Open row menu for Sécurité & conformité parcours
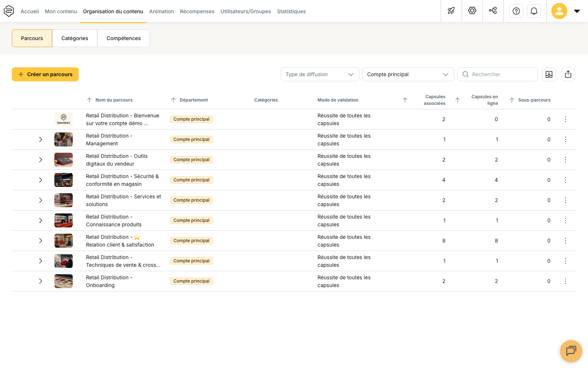Screen dimensions: 588x368 pos(566,180)
